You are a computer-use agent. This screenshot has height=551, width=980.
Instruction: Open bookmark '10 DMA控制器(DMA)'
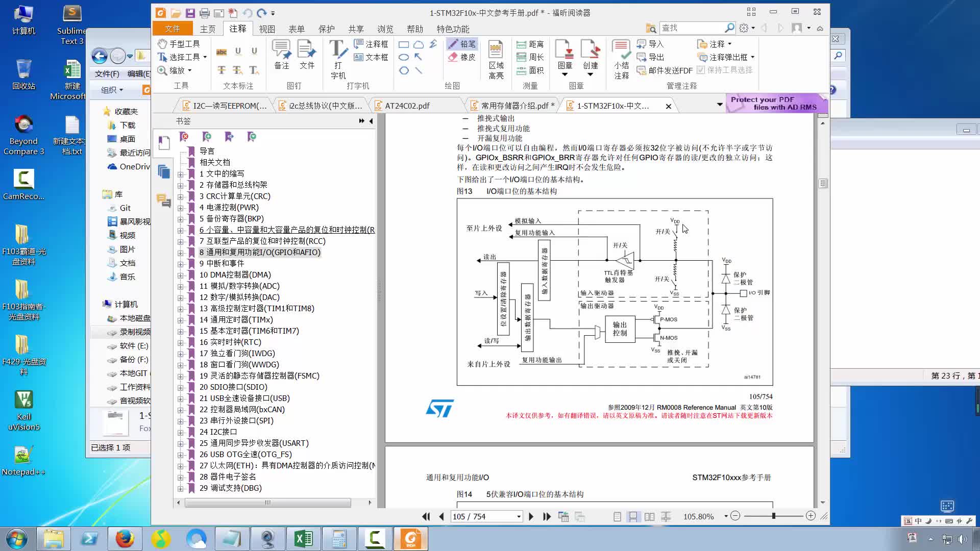tap(235, 274)
